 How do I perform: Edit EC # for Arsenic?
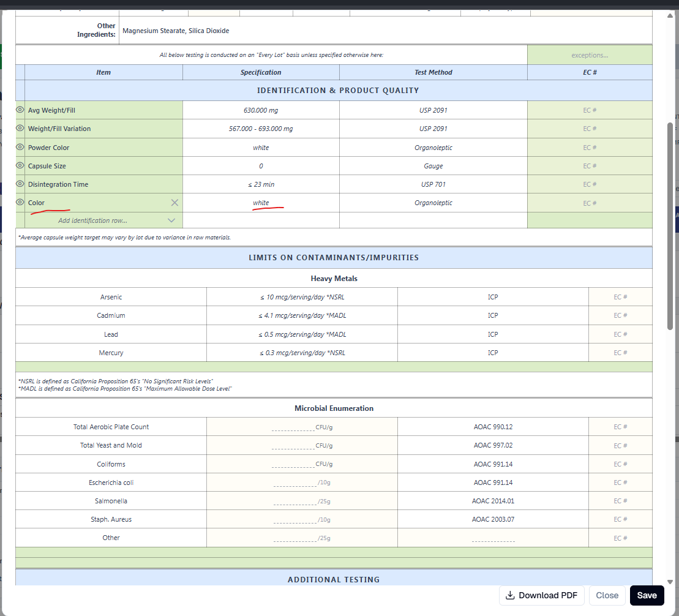(x=620, y=297)
